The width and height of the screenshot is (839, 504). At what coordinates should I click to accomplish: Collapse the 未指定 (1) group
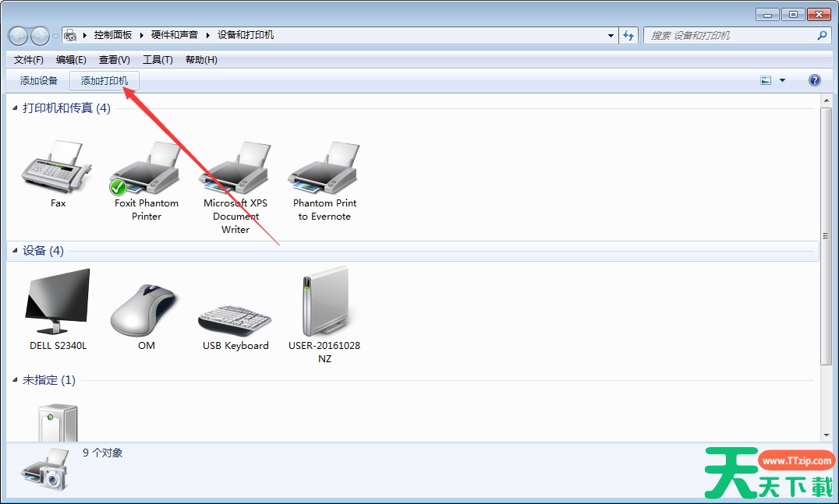(15, 380)
